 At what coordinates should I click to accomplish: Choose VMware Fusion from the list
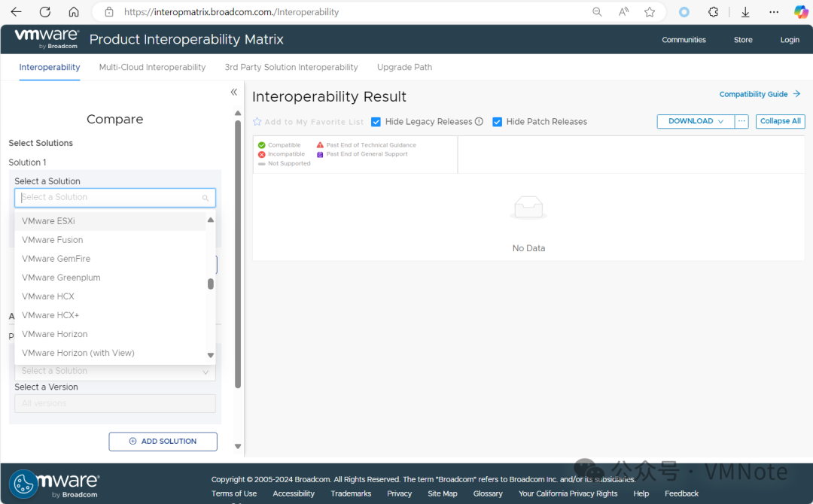110,240
